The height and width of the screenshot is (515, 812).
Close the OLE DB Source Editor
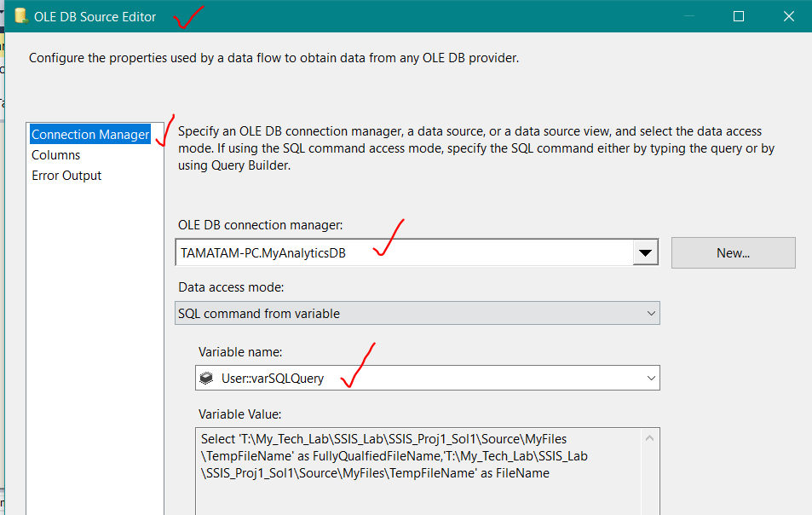tap(788, 15)
